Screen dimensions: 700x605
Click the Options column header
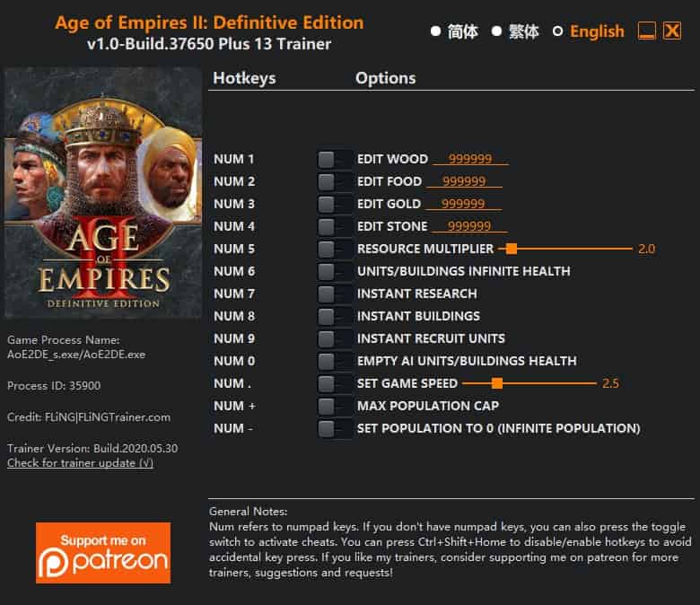(386, 78)
